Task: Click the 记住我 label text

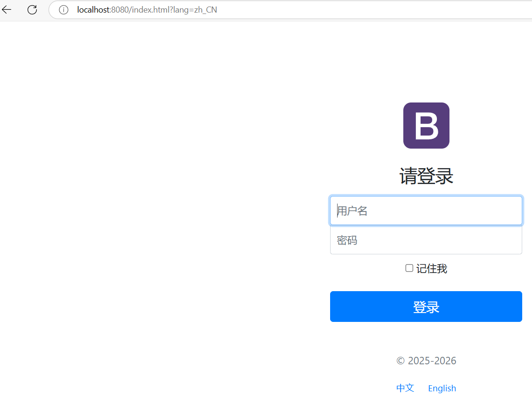Action: (432, 268)
